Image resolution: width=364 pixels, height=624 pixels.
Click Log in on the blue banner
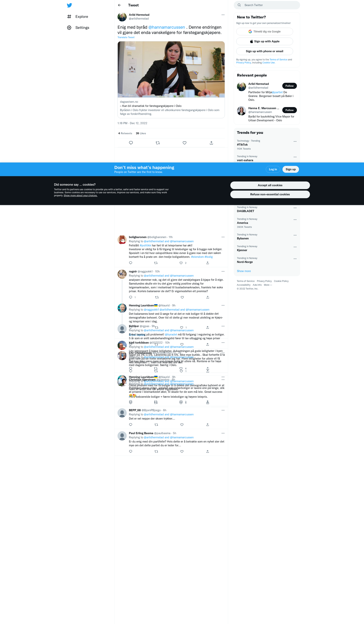click(x=273, y=169)
